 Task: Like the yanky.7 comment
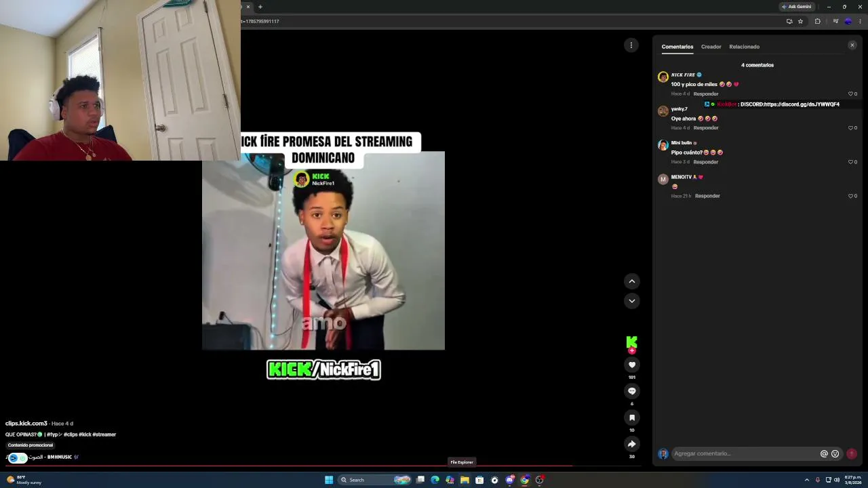click(850, 128)
